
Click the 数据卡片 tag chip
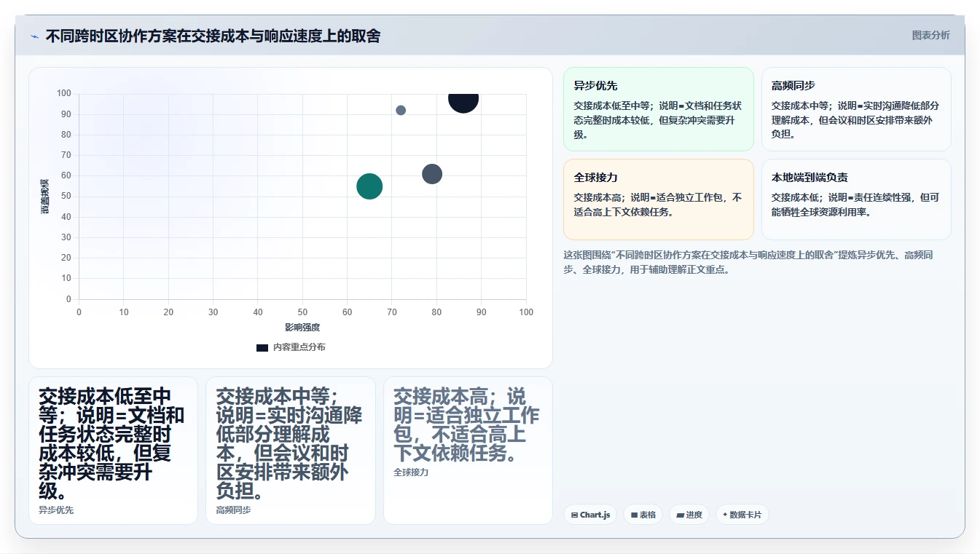(742, 515)
